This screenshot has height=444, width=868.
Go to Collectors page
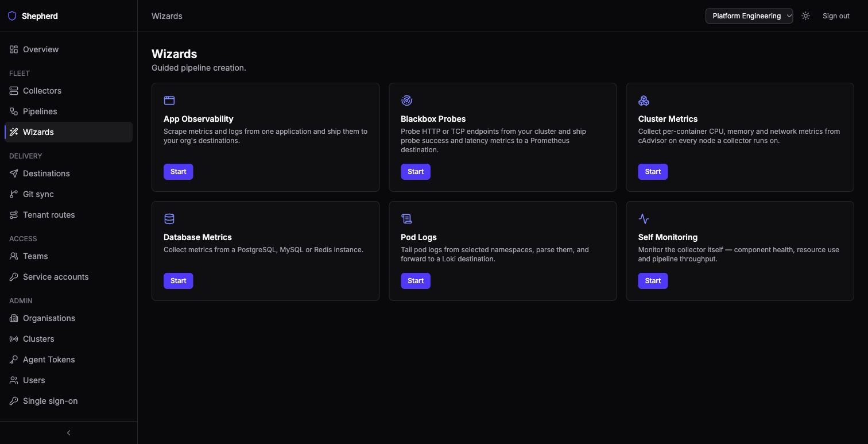[68, 91]
